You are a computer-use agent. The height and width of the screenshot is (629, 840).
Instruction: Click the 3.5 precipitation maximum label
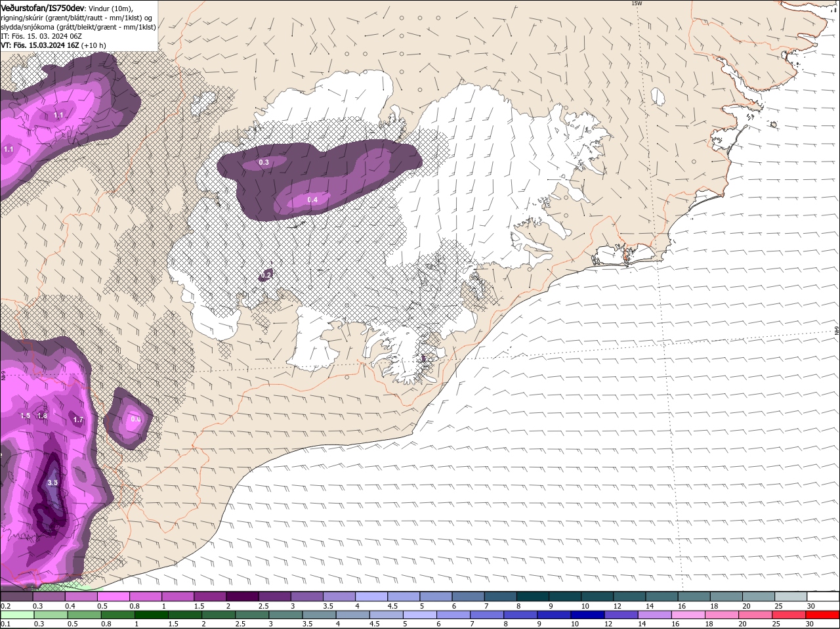(x=53, y=483)
